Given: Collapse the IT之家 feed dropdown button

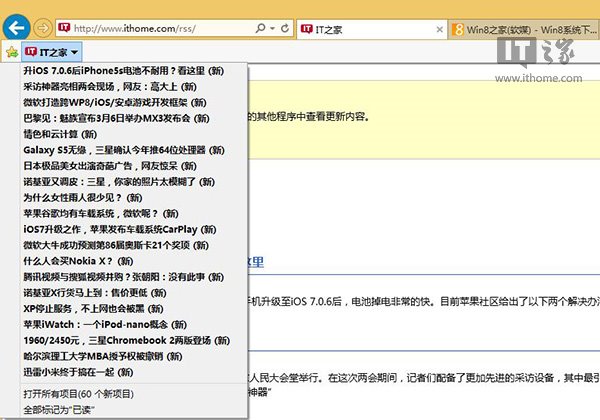Looking at the screenshot, I should pos(52,52).
